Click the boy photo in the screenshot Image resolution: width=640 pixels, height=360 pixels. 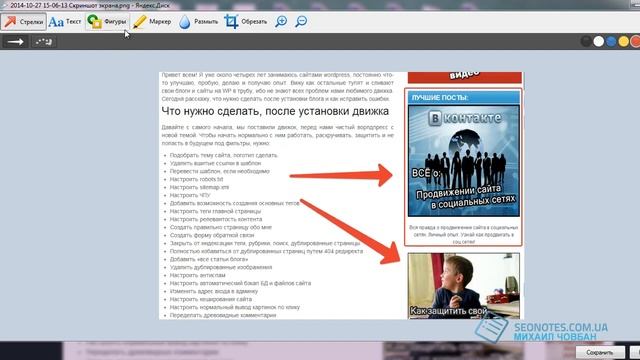[x=464, y=286]
